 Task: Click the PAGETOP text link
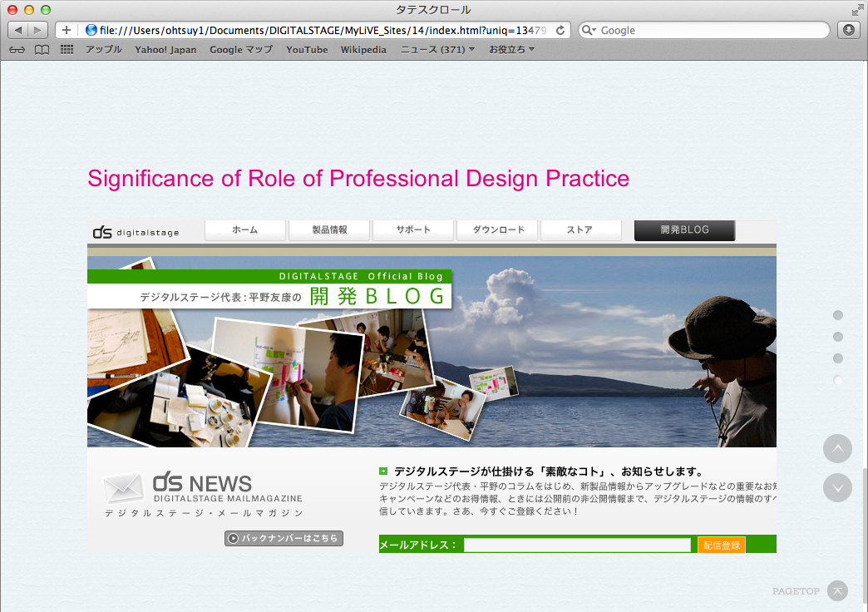[x=796, y=591]
